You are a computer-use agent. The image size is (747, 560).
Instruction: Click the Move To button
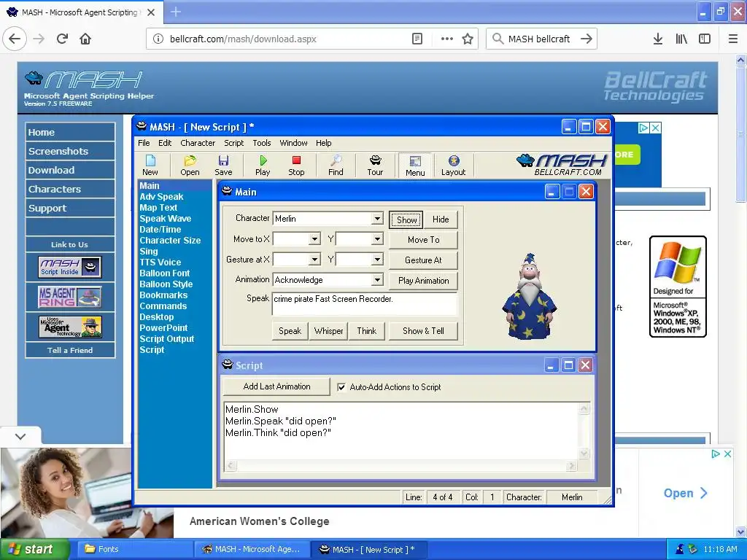pos(424,240)
